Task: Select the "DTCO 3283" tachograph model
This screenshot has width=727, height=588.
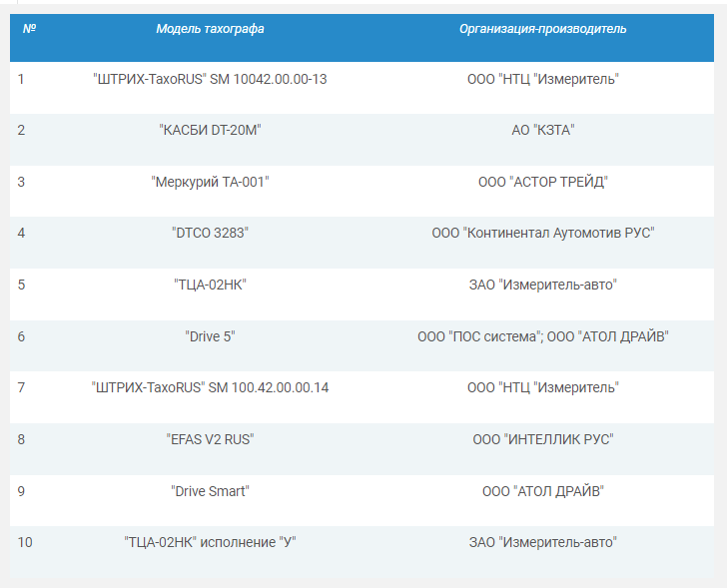Action: [x=210, y=233]
